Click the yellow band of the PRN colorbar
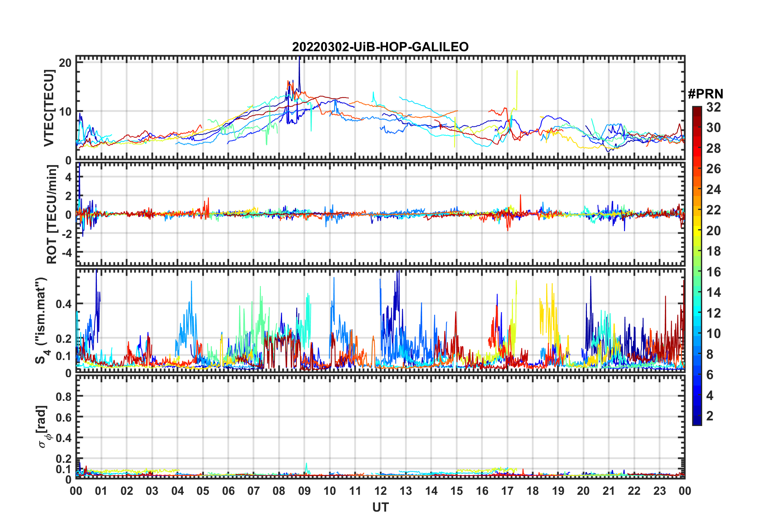This screenshot has width=761, height=532. pyautogui.click(x=697, y=224)
